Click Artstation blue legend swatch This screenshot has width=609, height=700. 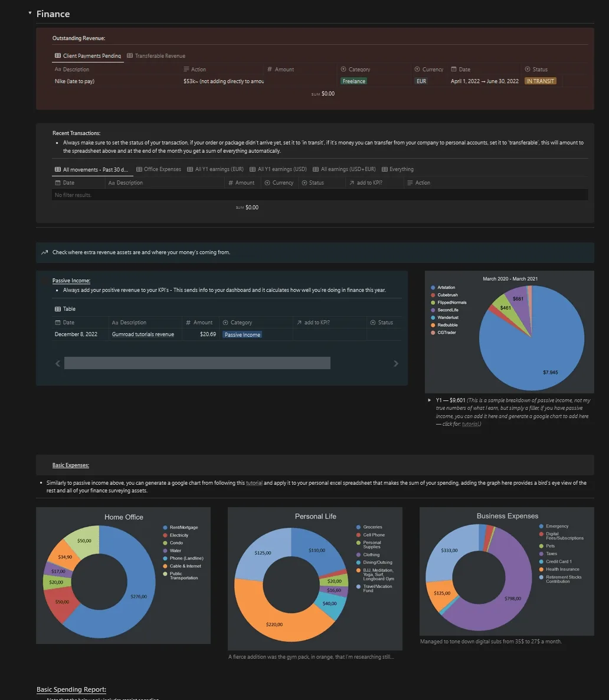pyautogui.click(x=433, y=288)
